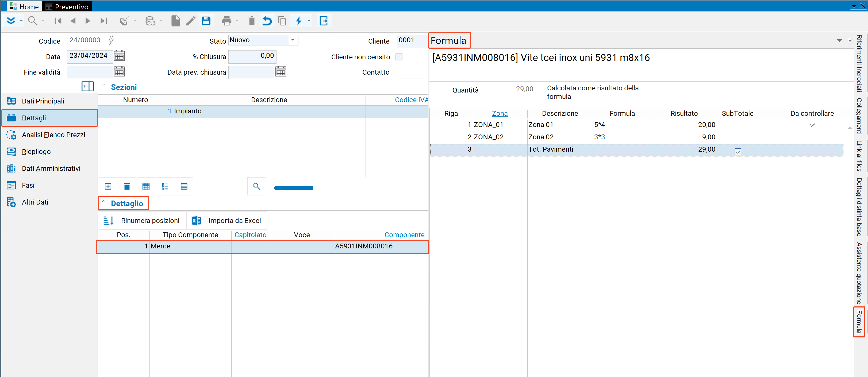This screenshot has width=868, height=377.
Task: Click the lightning actions icon
Action: click(x=298, y=21)
